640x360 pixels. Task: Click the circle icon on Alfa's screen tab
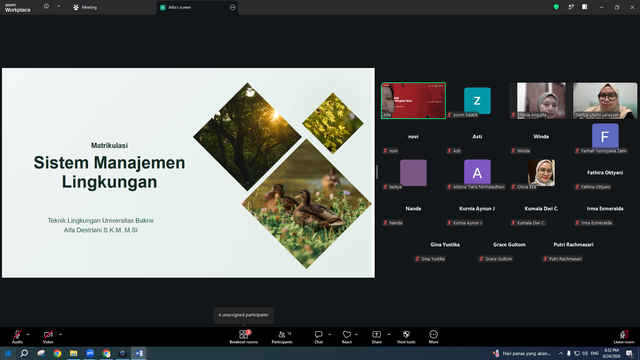click(232, 7)
